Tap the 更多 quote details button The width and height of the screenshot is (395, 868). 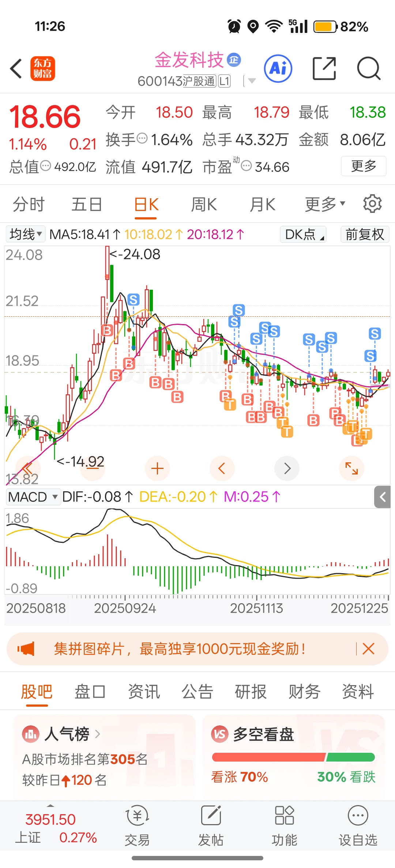(x=364, y=166)
